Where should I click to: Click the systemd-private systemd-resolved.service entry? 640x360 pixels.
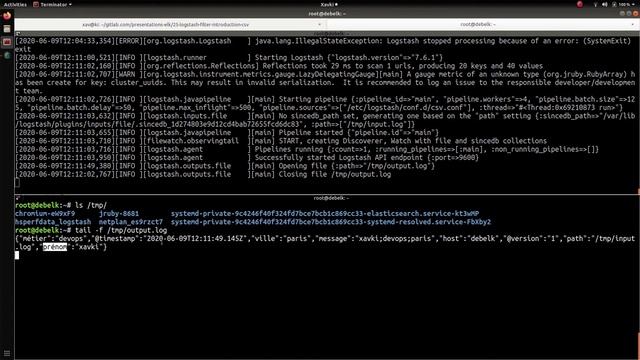(331, 222)
